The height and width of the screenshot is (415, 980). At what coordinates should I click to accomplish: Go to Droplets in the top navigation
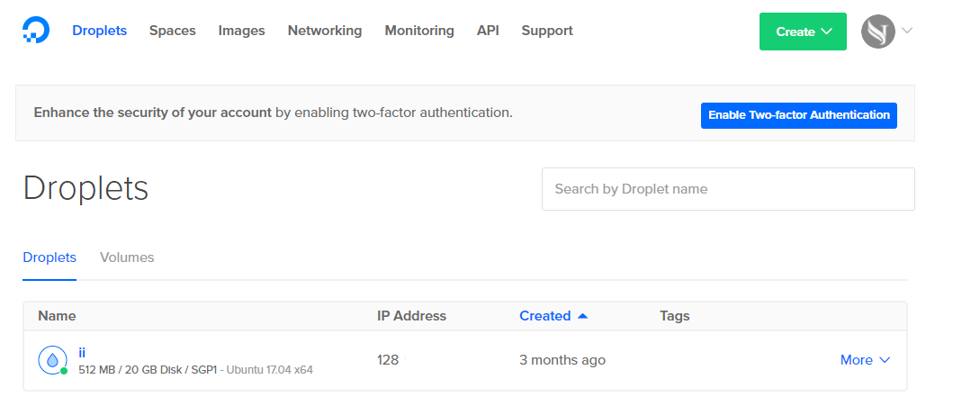(99, 30)
